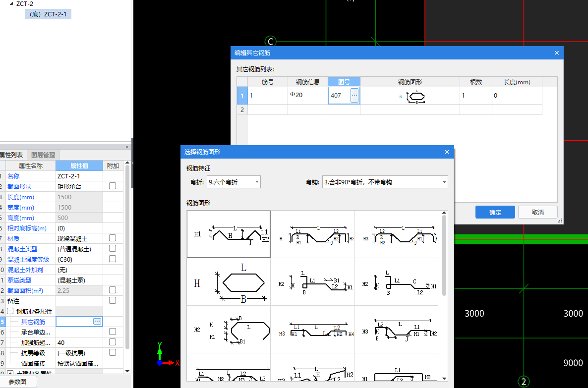Click 确定 in 编辑其它钢筋 dialog
This screenshot has height=388, width=588.
[x=495, y=212]
